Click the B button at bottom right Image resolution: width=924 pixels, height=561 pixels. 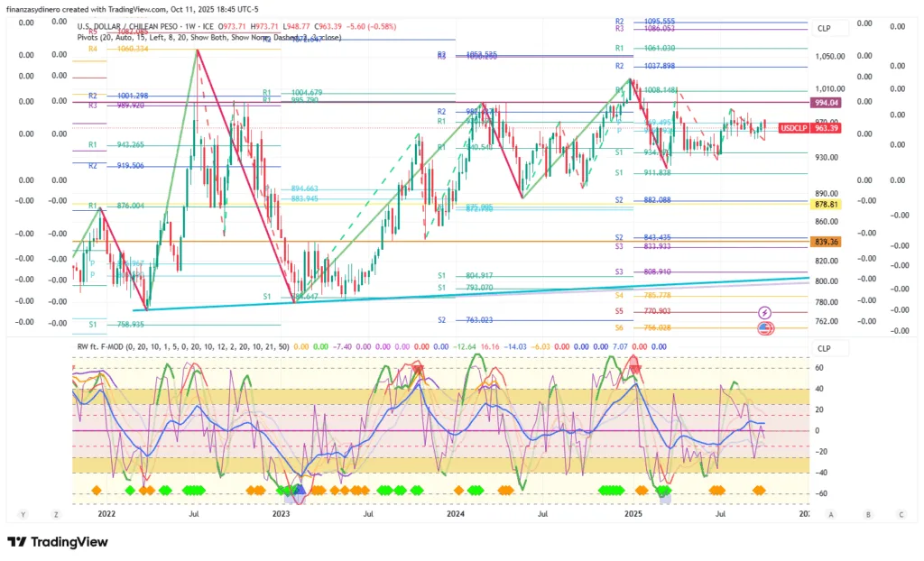[x=867, y=514]
